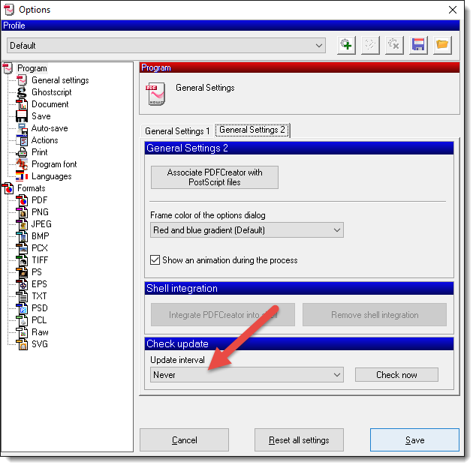Click the rename profile icon

coord(370,45)
